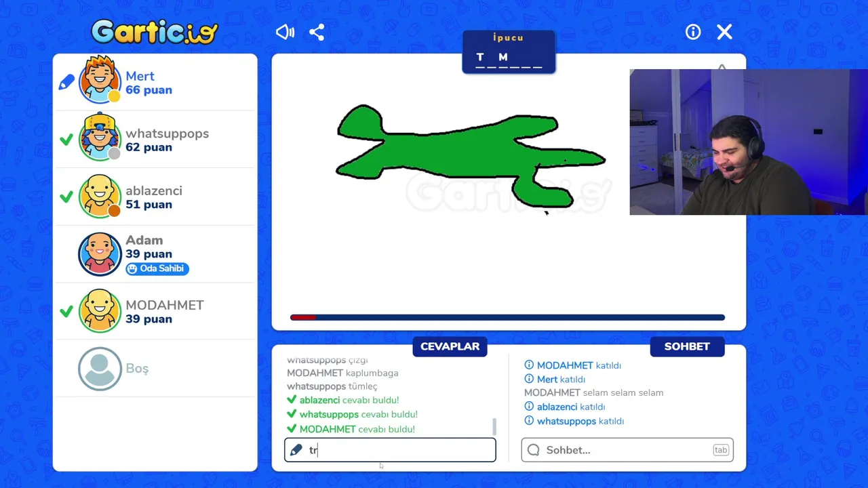Click 'whatsuppops katıldı' chat notice

[574, 421]
